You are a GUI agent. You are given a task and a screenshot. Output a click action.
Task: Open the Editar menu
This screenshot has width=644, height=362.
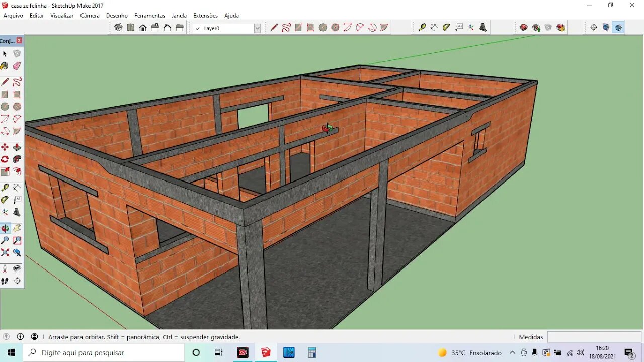click(x=37, y=16)
